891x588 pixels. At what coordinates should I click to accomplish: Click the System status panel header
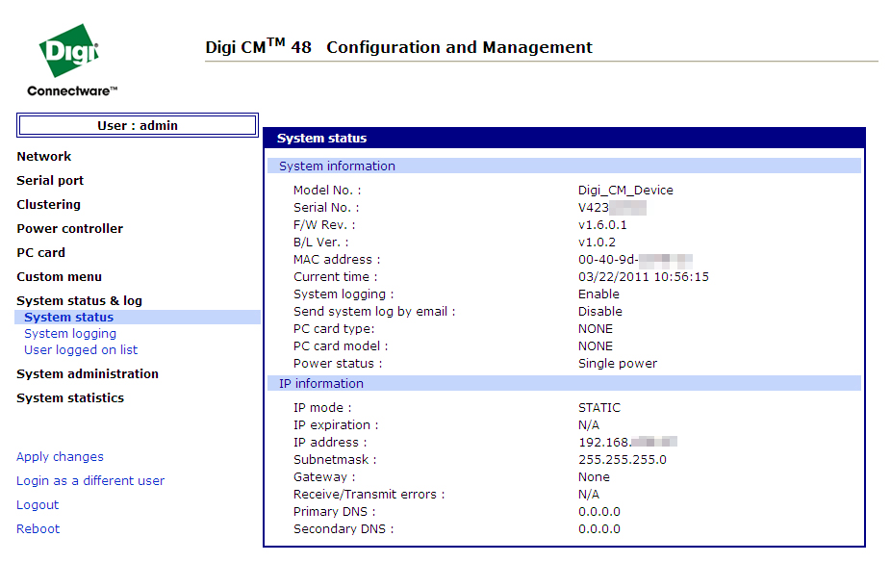click(x=564, y=138)
